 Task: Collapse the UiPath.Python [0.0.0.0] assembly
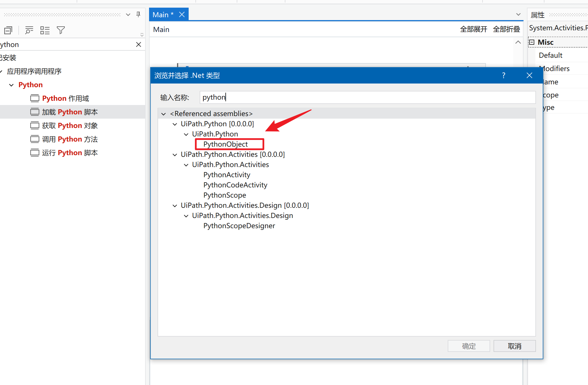[x=175, y=124]
